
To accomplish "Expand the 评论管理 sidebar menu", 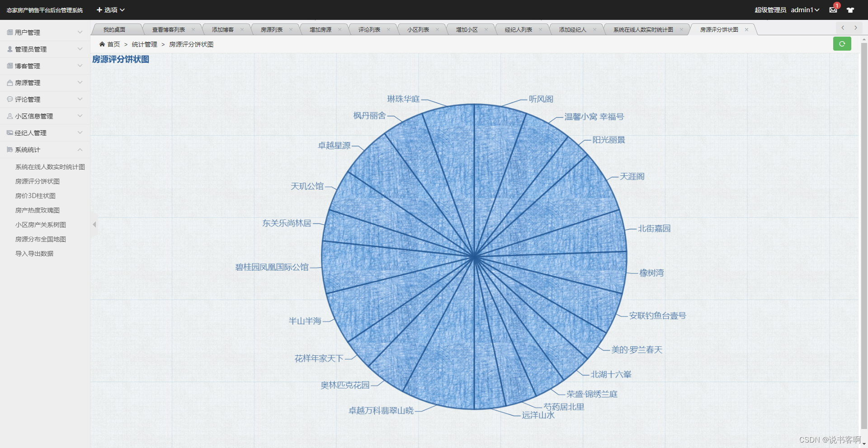I will 45,99.
